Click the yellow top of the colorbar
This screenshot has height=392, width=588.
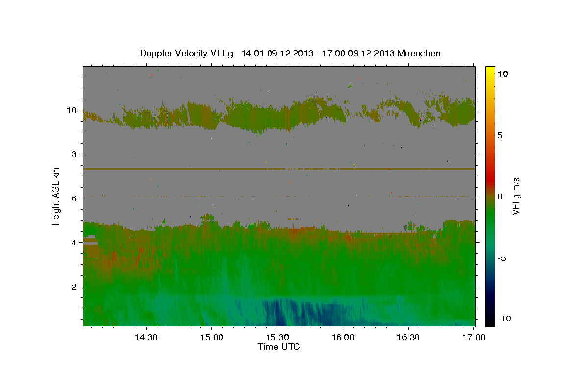(x=490, y=71)
